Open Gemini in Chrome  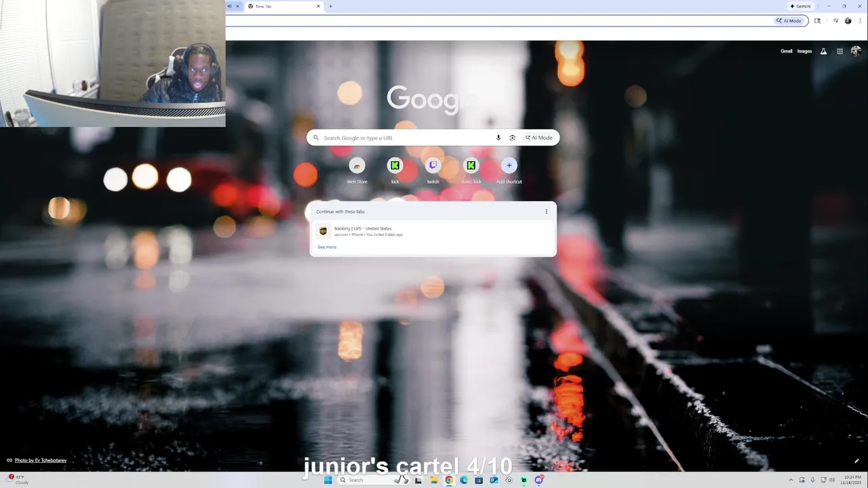[x=800, y=6]
